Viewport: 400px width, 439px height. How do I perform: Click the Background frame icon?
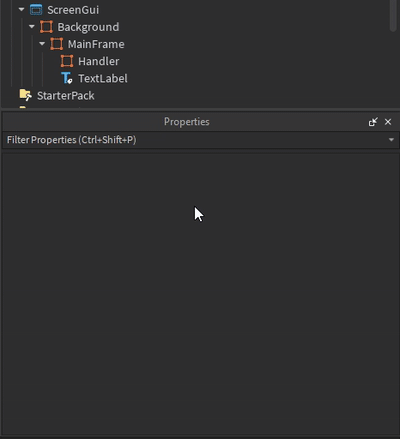click(46, 27)
